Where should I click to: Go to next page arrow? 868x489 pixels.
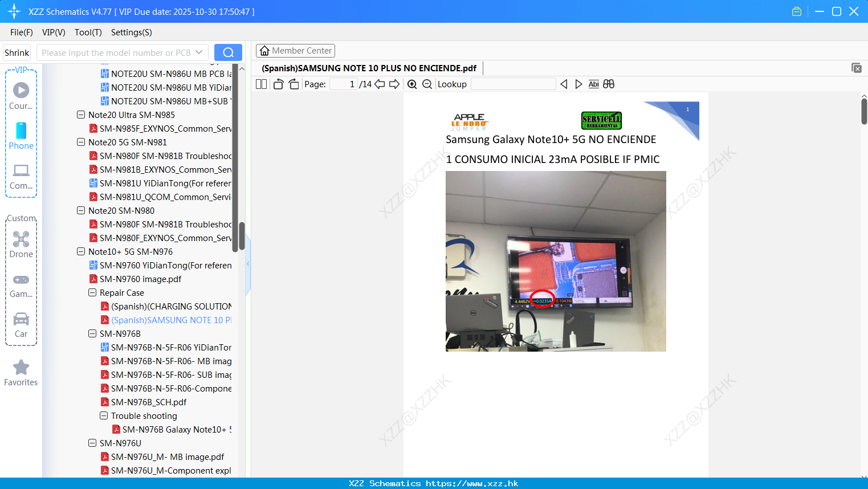tap(394, 84)
